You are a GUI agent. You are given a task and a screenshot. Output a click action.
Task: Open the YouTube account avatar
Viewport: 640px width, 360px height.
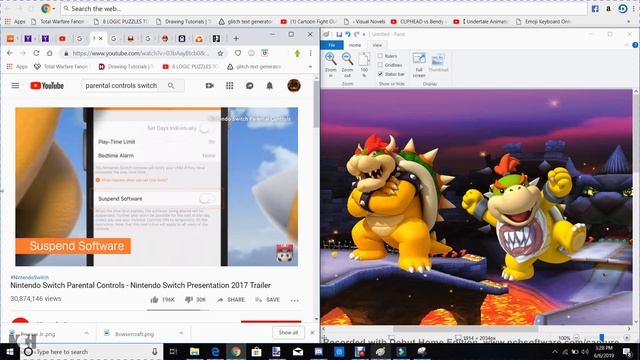294,86
